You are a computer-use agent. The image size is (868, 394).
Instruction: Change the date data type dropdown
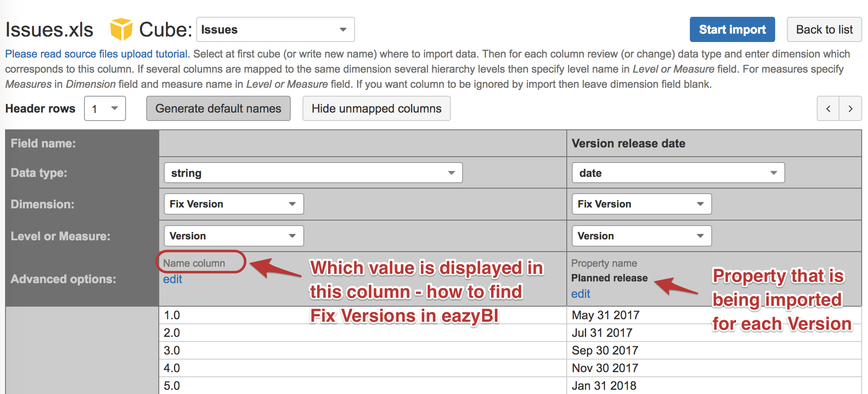(x=678, y=173)
